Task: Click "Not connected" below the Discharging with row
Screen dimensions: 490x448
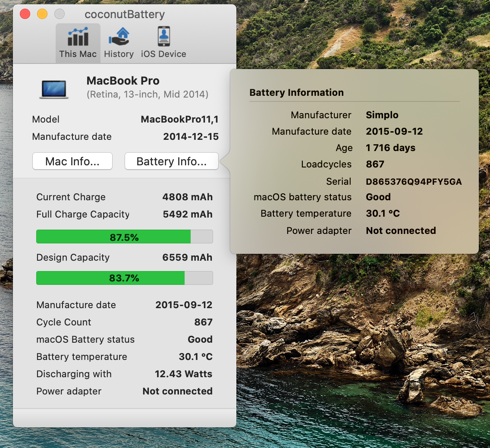Action: click(x=178, y=391)
